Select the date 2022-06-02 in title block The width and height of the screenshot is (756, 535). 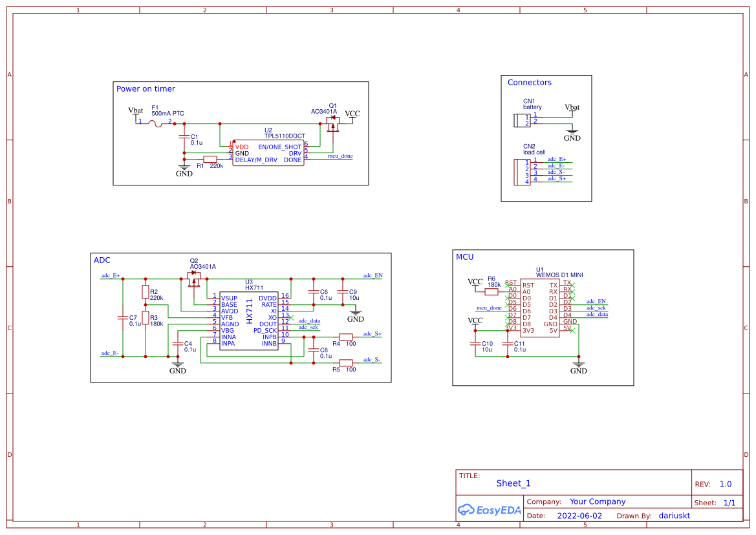[x=580, y=516]
